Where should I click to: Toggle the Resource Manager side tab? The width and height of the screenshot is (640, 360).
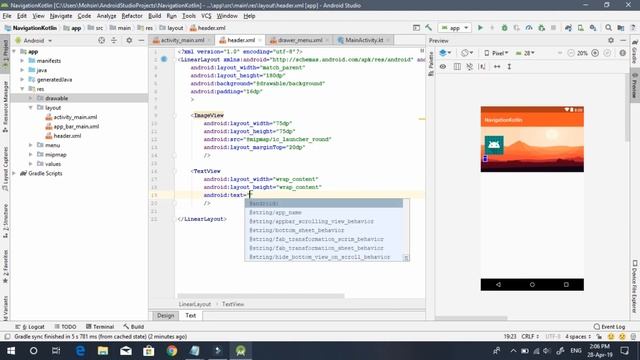[5, 107]
